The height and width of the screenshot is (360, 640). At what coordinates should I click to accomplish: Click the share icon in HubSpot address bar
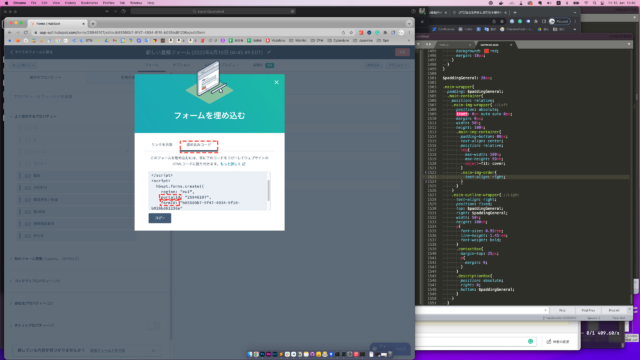coord(343,32)
